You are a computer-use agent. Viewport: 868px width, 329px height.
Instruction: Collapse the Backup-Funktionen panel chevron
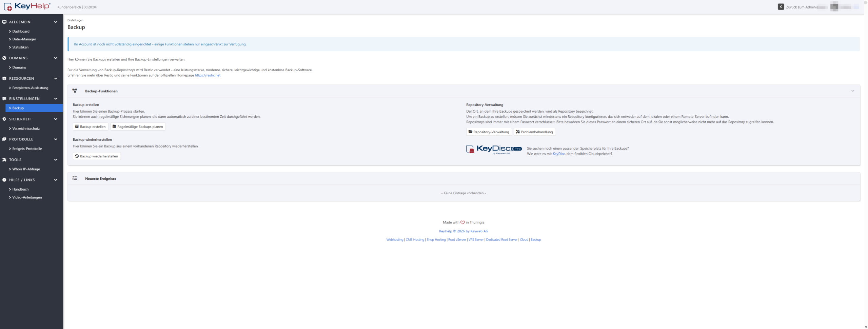pos(853,91)
